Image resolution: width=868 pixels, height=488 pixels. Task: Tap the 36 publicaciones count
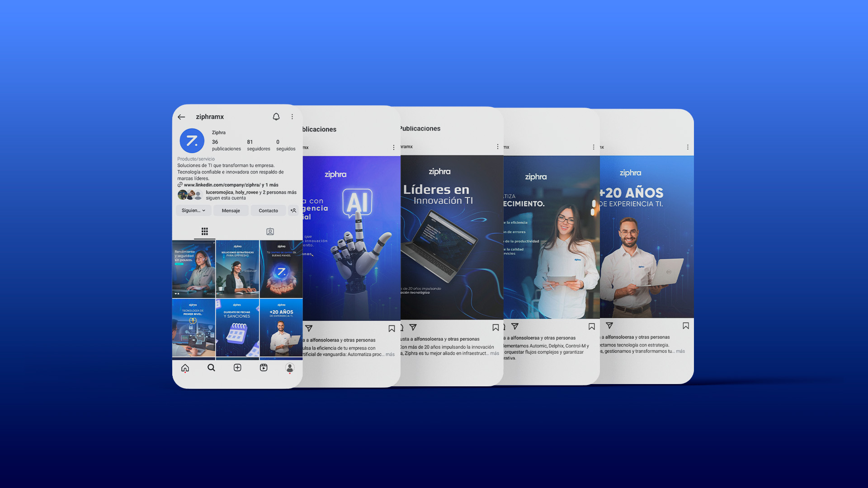click(226, 145)
